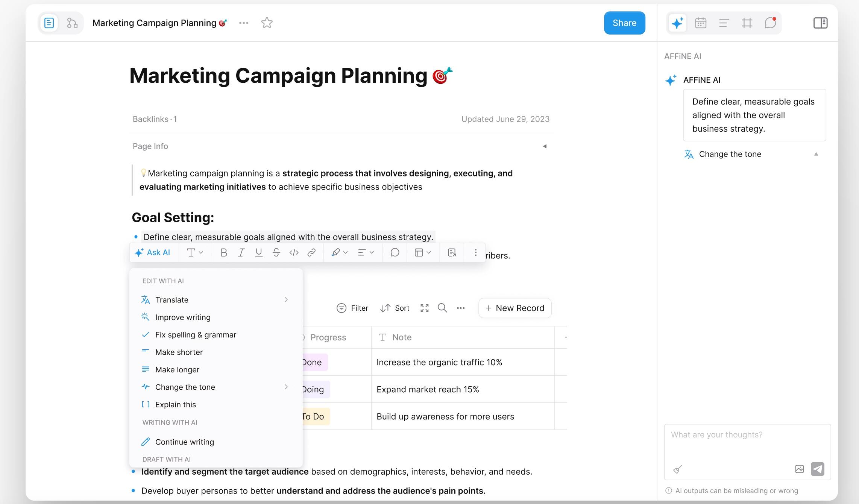Send the AI chat message
The width and height of the screenshot is (859, 504).
(817, 469)
